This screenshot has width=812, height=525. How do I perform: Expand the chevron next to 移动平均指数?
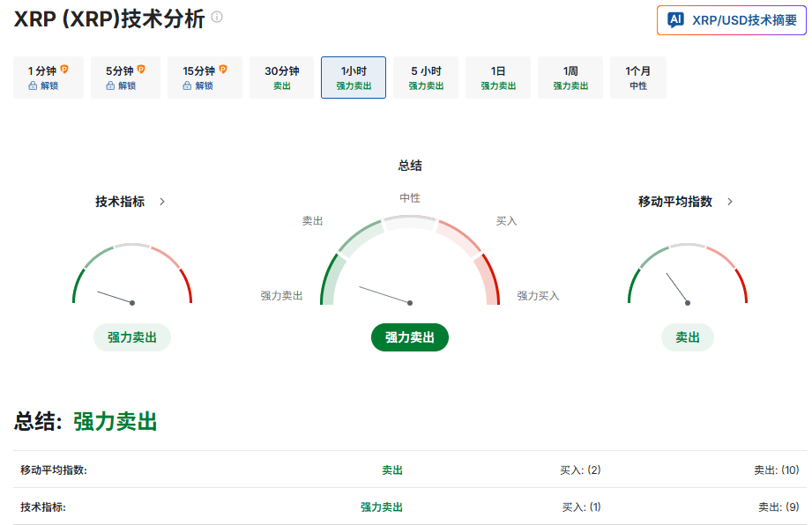click(730, 202)
